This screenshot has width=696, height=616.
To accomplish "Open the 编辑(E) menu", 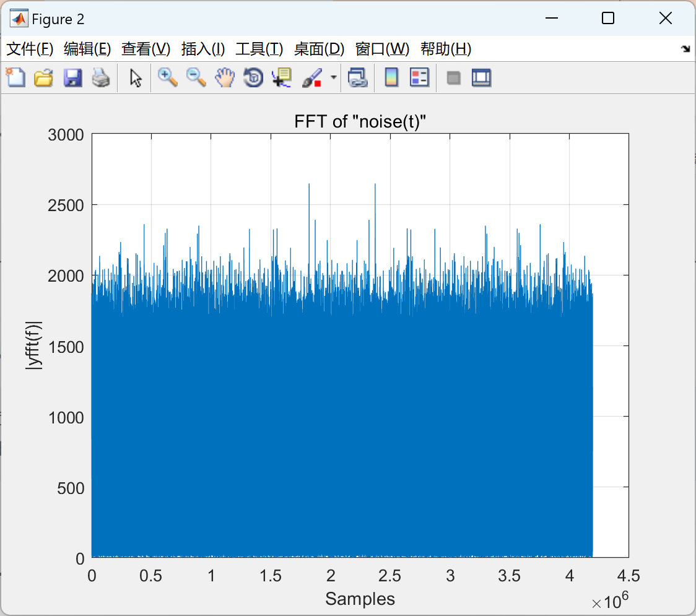I will pos(87,49).
